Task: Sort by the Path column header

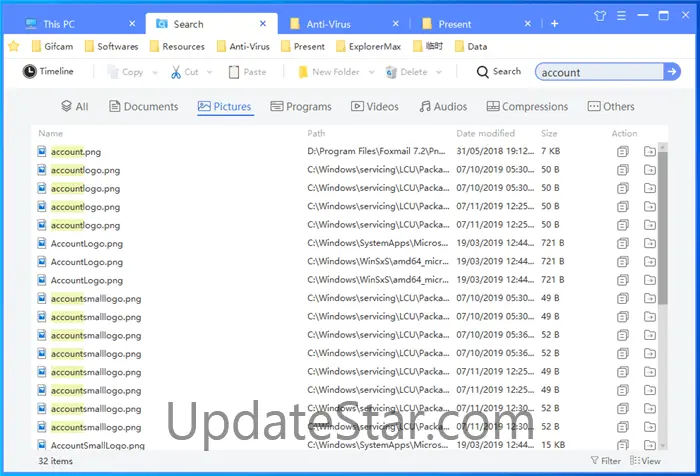Action: (x=316, y=134)
